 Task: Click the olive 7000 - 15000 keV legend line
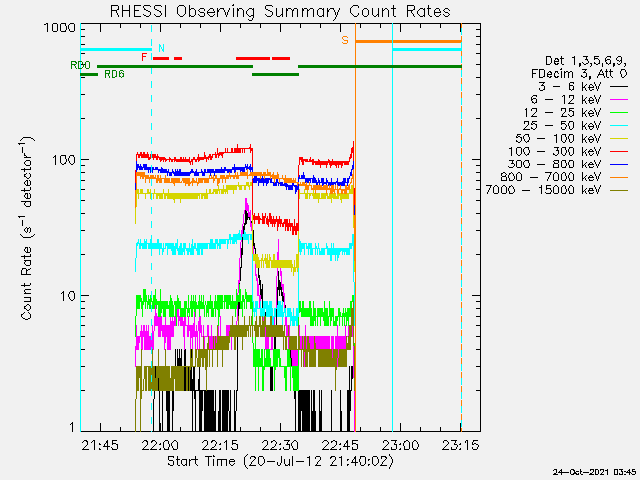[619, 190]
